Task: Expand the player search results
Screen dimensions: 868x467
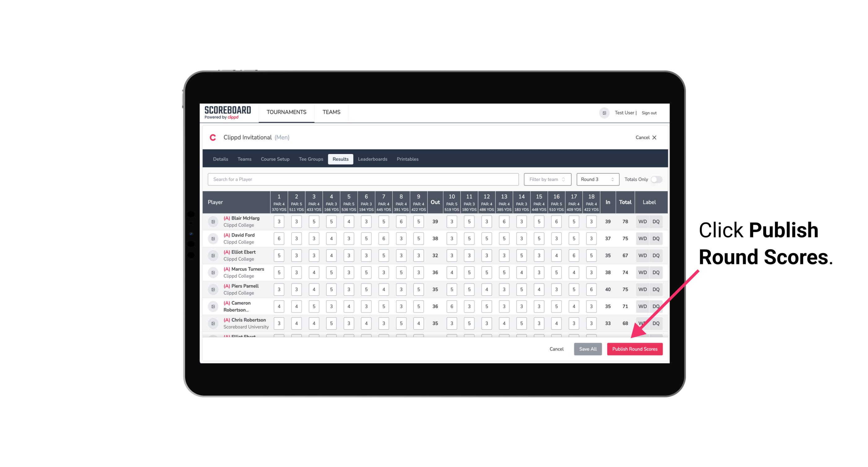Action: pos(363,179)
